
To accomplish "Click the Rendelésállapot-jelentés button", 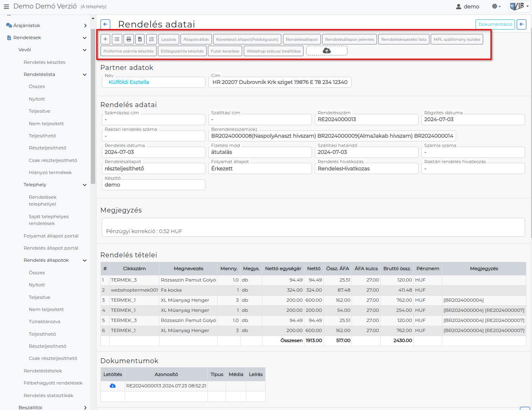I will (350, 39).
